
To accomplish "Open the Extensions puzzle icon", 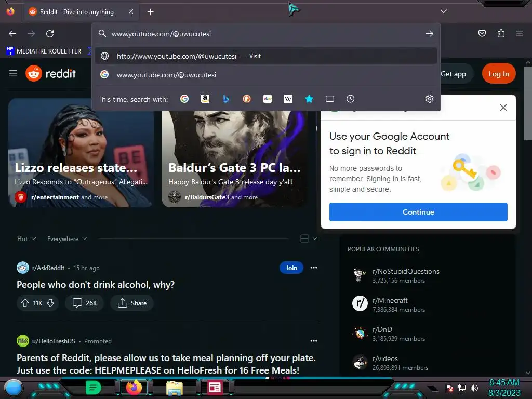I will point(501,33).
